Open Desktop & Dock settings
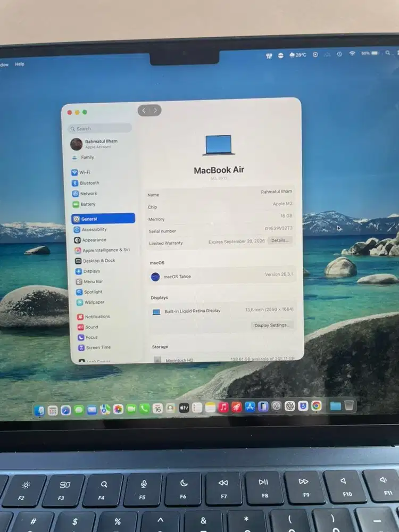Screen dimensions: 399x532 95,261
